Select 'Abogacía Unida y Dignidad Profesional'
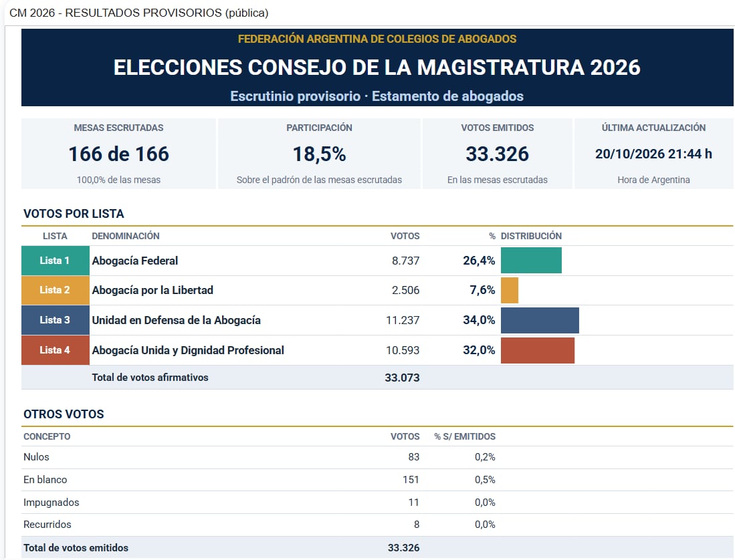 [x=188, y=350]
